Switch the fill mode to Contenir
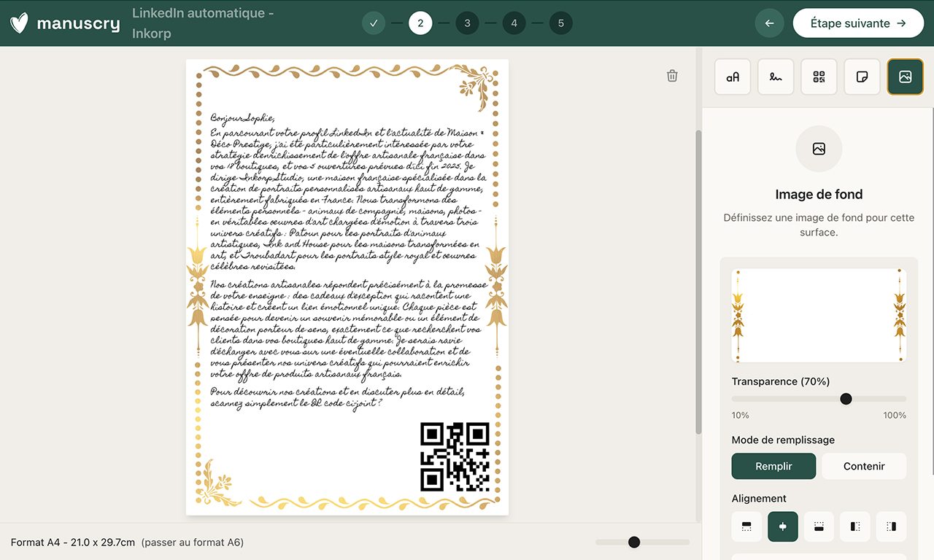The width and height of the screenshot is (934, 560). click(864, 466)
